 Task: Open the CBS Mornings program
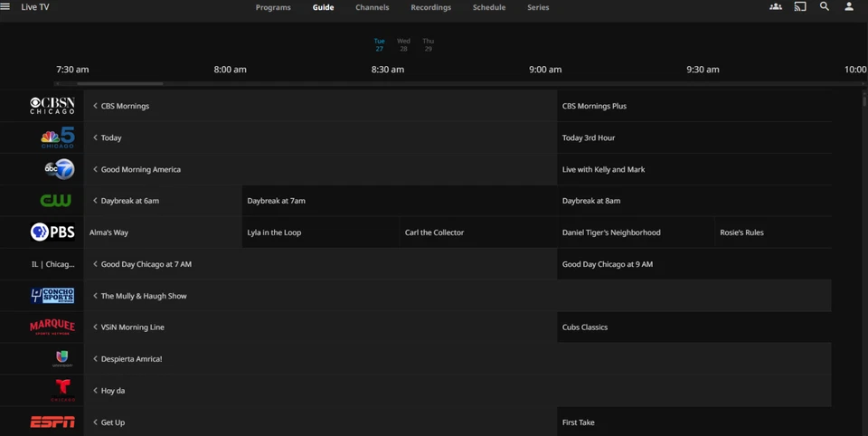pos(320,106)
